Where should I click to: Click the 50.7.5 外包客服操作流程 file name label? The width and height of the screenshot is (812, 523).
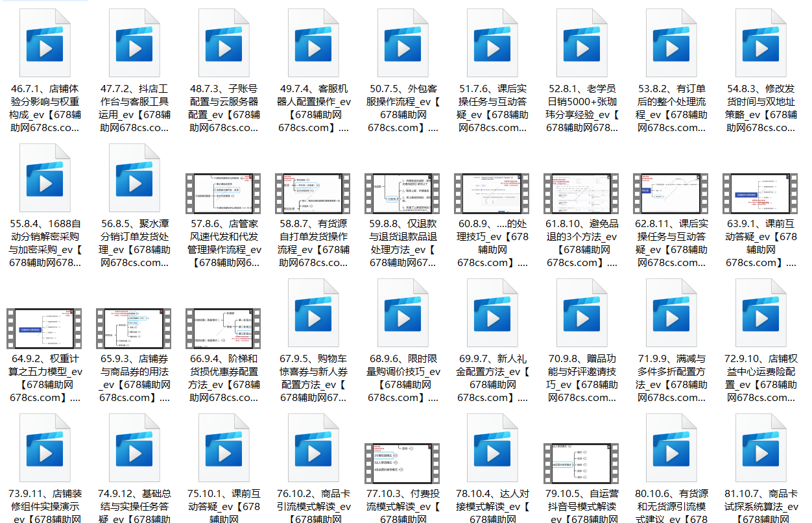403,108
